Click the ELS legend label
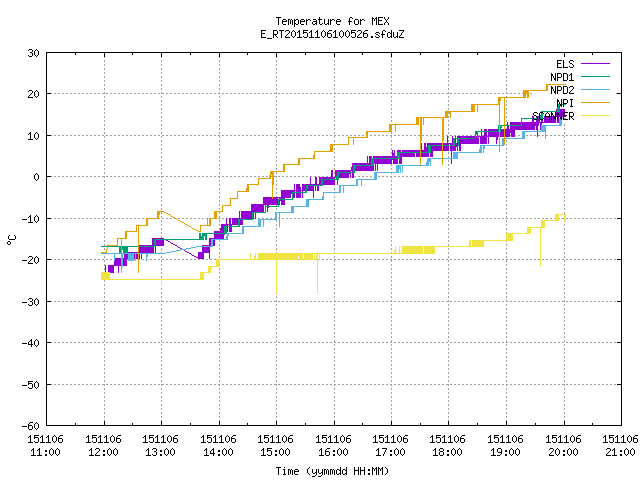Screen dimensions: 640x480 [565, 64]
